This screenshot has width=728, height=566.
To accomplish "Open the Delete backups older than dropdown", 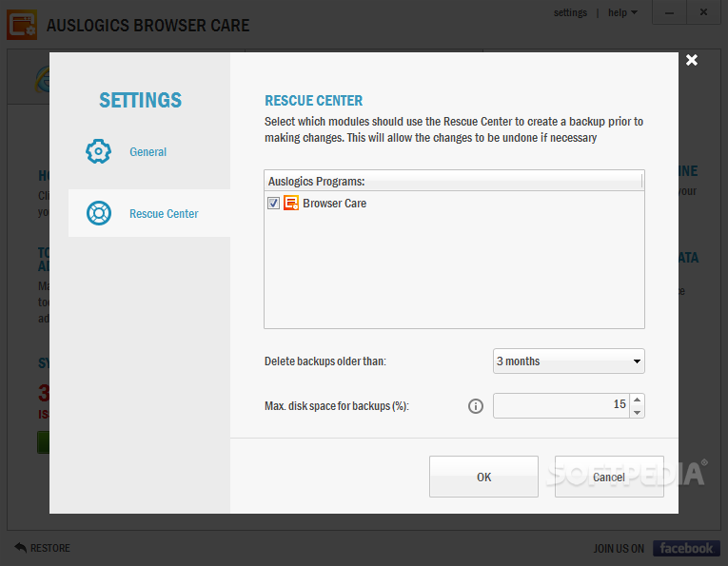I will pyautogui.click(x=569, y=361).
